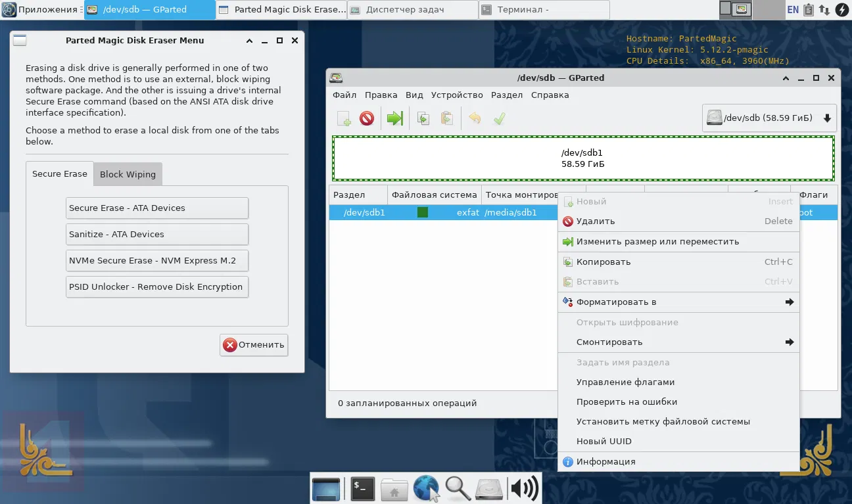The width and height of the screenshot is (852, 504).
Task: Click Secure Erase - ATA Devices button
Action: tap(157, 208)
